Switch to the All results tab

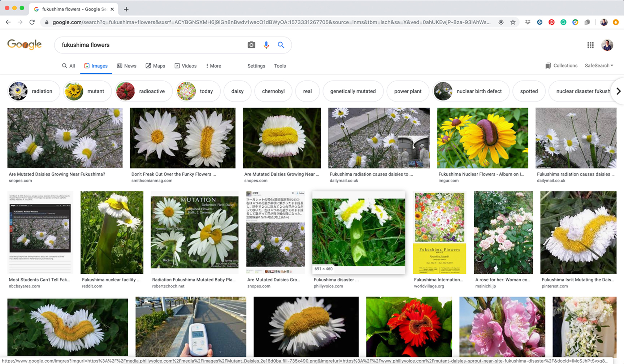(x=69, y=66)
